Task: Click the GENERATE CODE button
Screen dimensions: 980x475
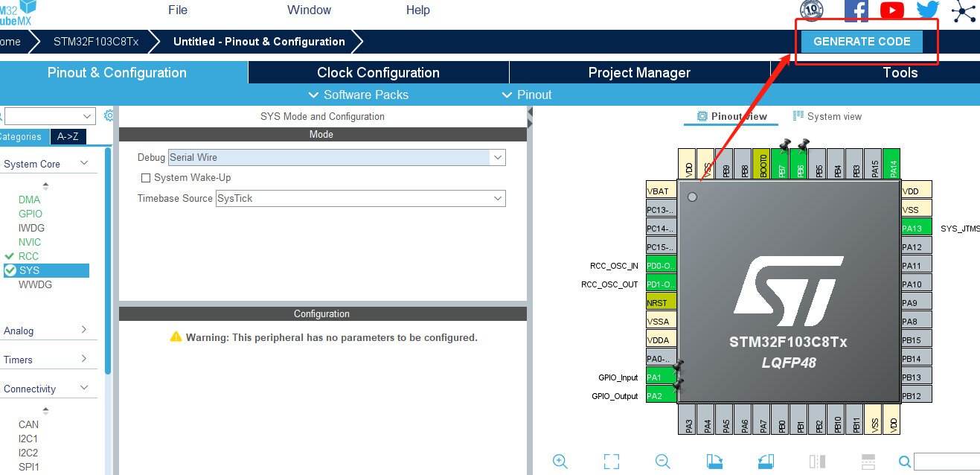Action: click(x=862, y=42)
